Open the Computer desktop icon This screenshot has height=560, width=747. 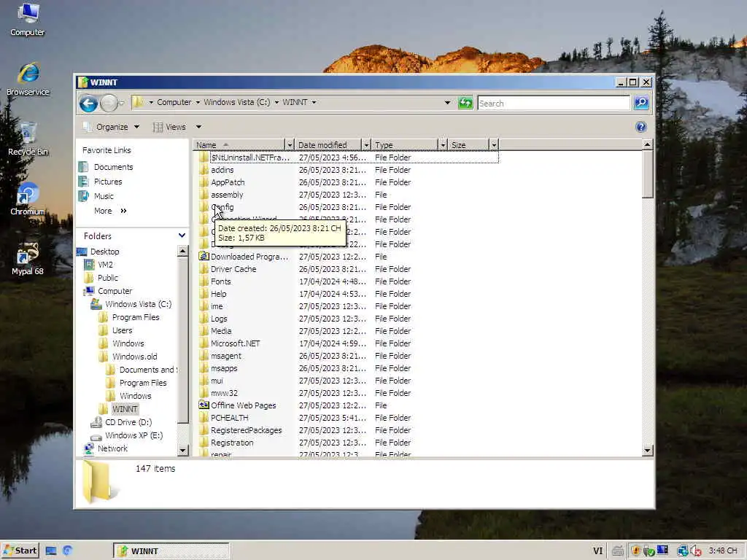(28, 19)
